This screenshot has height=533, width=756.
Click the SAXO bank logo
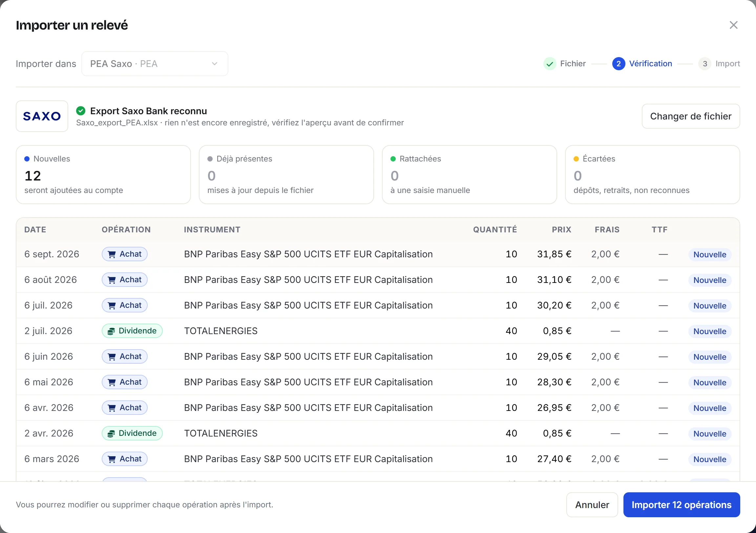coord(42,116)
